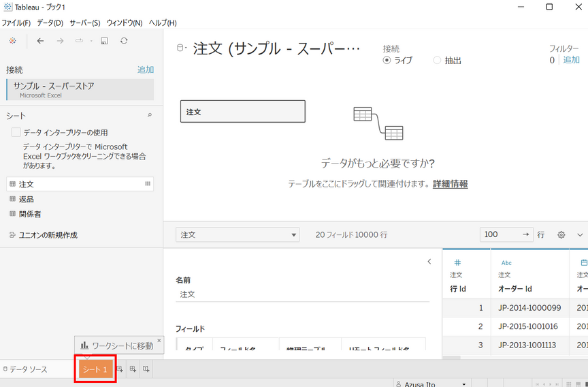The height and width of the screenshot is (387, 588).
Task: Click the 行 Id column header
Action: (x=458, y=289)
